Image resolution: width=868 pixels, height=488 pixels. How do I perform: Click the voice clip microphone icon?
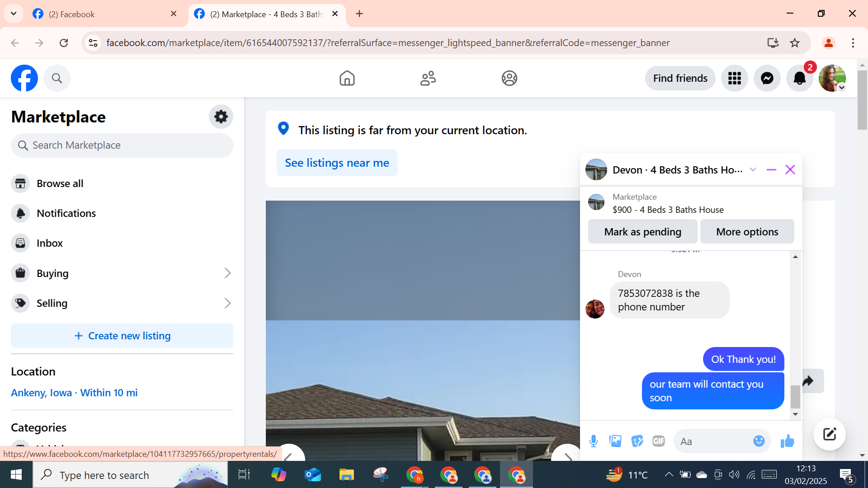pyautogui.click(x=594, y=441)
